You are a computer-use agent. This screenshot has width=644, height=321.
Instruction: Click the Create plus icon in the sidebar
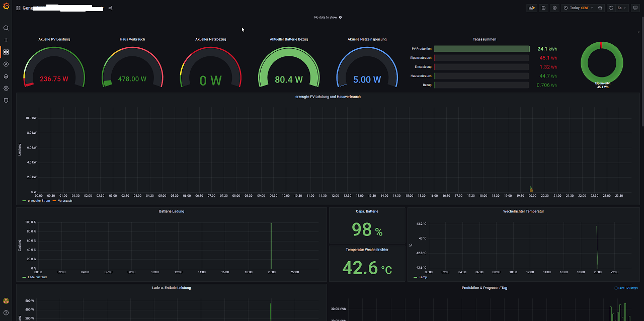[x=6, y=40]
